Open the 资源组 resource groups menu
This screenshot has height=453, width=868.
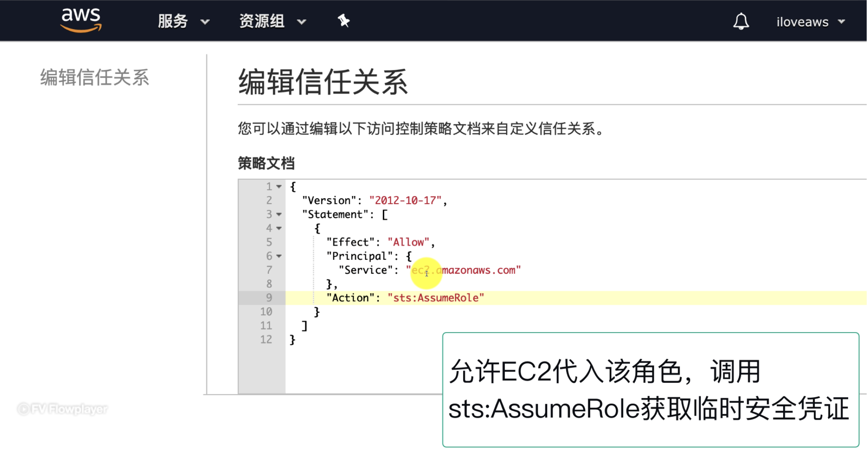click(262, 21)
